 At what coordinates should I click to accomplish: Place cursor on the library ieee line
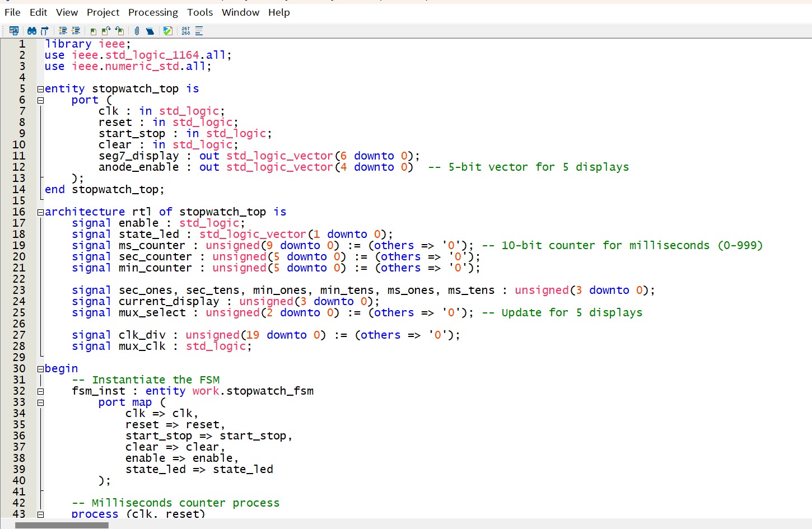point(90,43)
